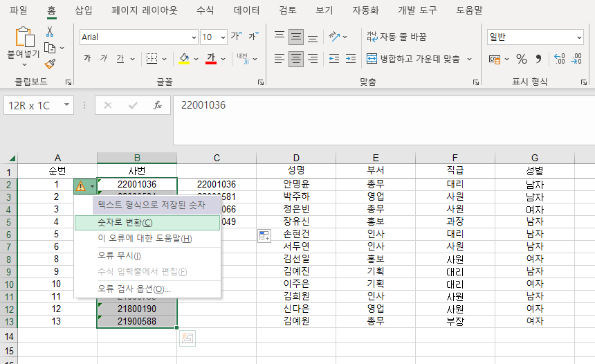
Task: Switch to the 수식 tab
Action: [205, 10]
